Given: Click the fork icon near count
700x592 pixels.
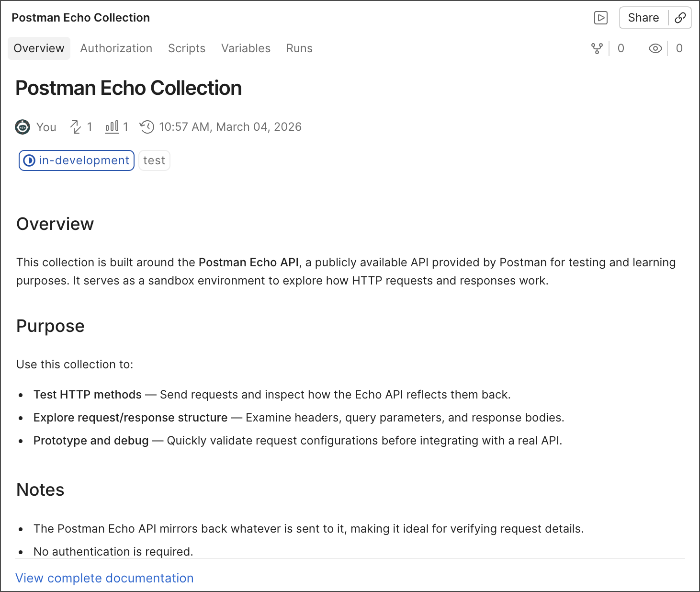Looking at the screenshot, I should [597, 48].
